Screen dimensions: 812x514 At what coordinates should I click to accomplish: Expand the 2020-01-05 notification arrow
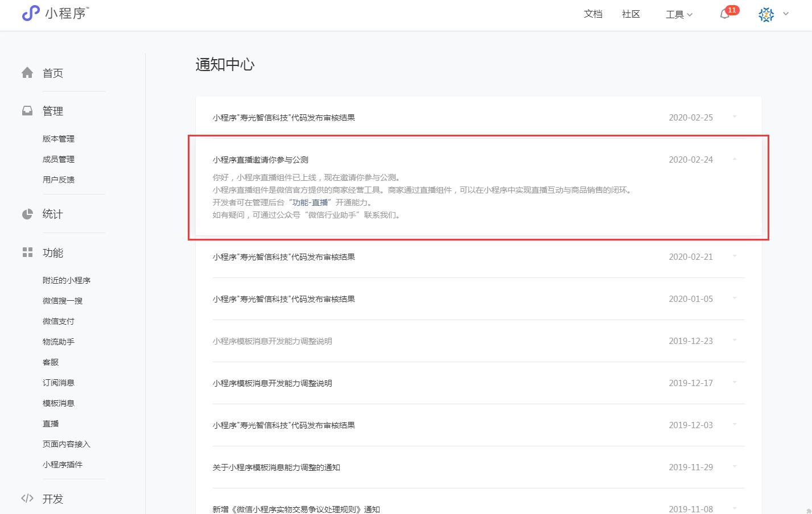click(x=735, y=298)
